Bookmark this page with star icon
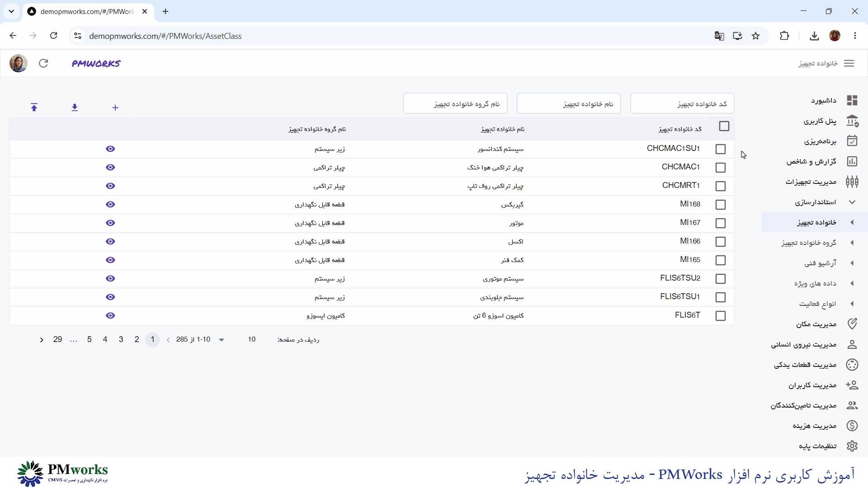 pos(756,36)
